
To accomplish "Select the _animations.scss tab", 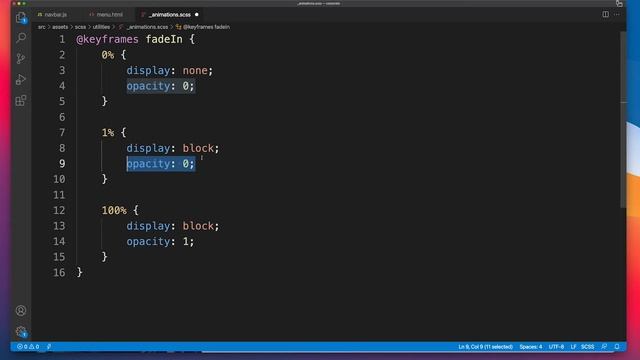I will [170, 15].
